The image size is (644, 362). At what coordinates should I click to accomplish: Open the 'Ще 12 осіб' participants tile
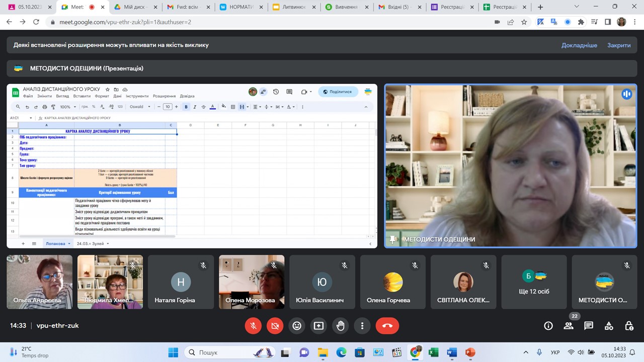pos(533,282)
